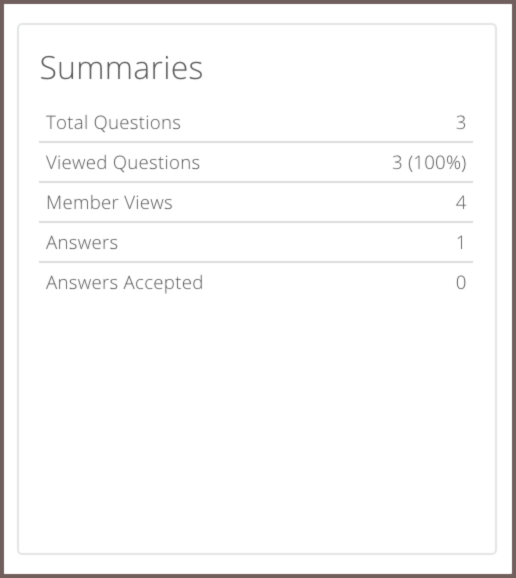Click the divider below Viewed Questions row
This screenshot has height=578, width=516.
pyautogui.click(x=256, y=182)
